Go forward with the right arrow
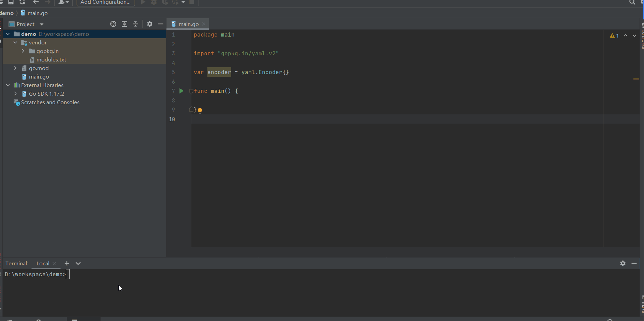Viewport: 644px width, 321px height. 47,2
